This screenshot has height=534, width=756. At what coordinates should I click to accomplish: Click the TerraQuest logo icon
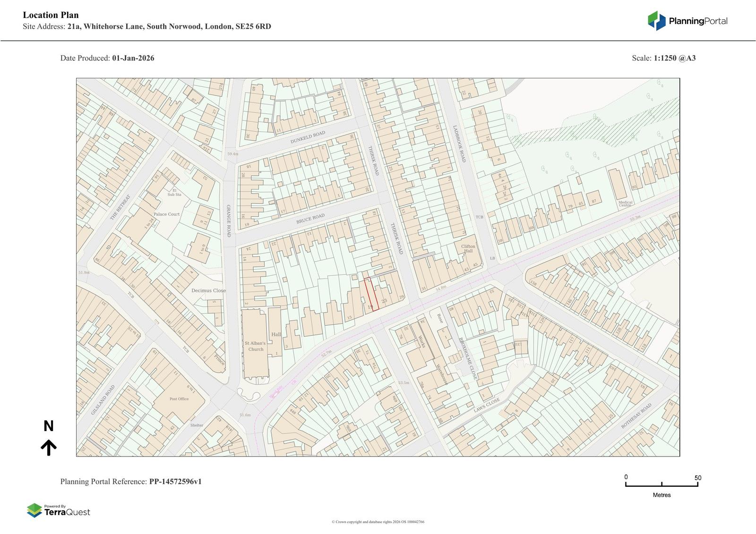click(34, 510)
